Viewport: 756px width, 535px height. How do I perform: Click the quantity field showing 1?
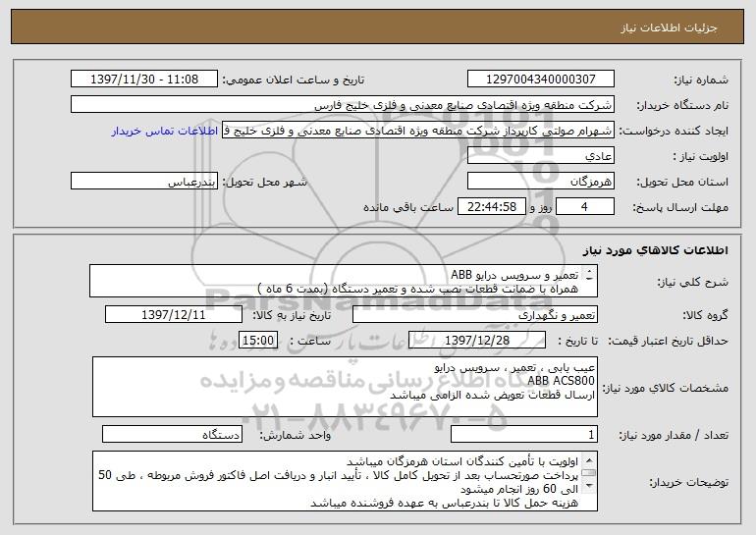[x=524, y=434]
